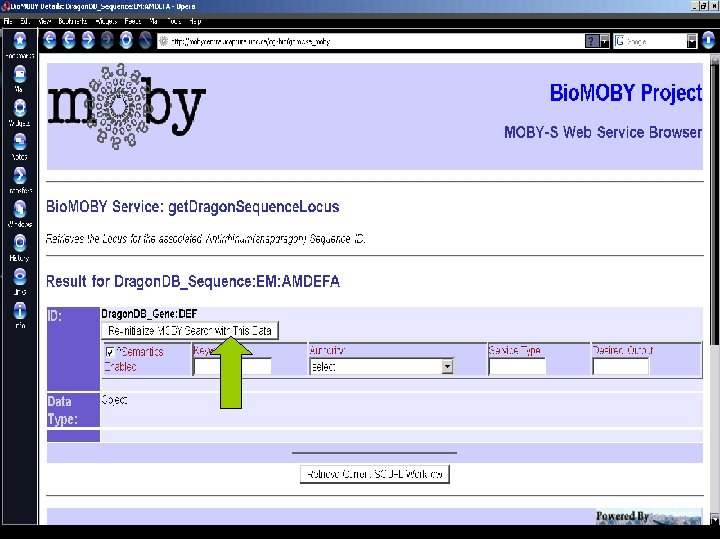Open the Widgets panel in sidebar
Viewport: 720px width, 540px height.
19,112
